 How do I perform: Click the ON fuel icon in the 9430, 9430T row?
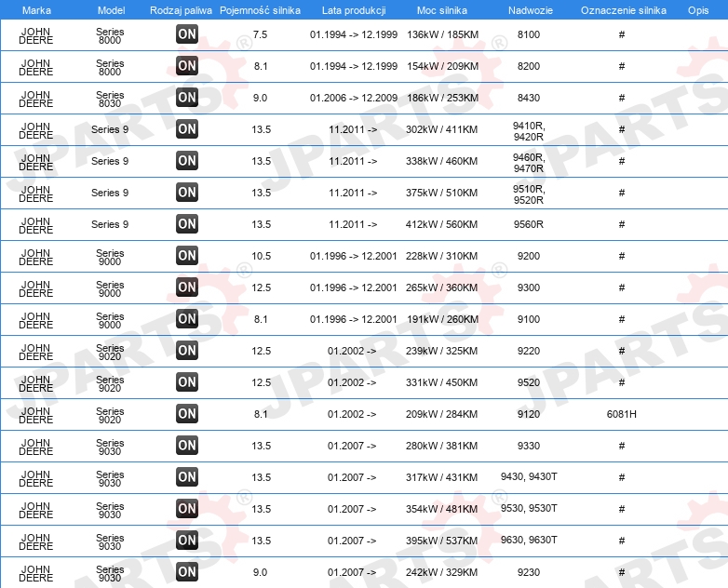[187, 477]
